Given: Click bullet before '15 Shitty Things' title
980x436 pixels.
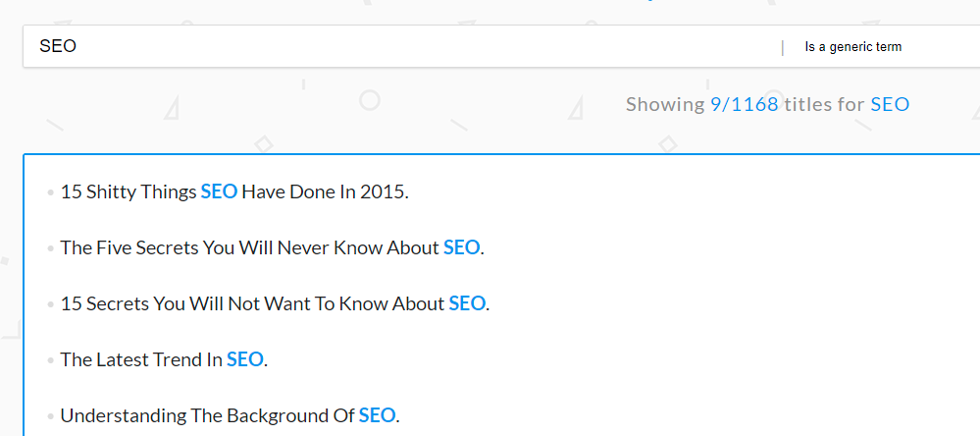Looking at the screenshot, I should click(x=50, y=193).
